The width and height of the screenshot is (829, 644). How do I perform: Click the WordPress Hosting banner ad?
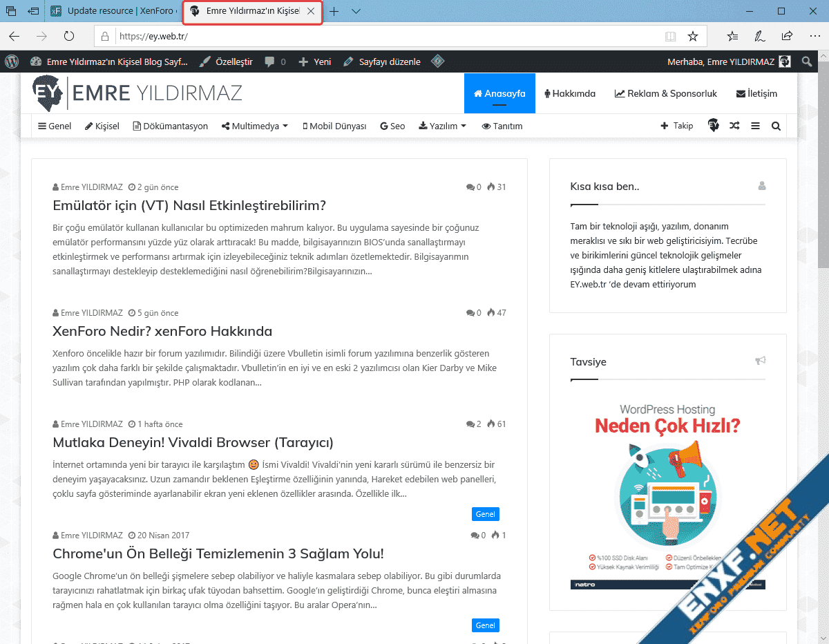(667, 494)
